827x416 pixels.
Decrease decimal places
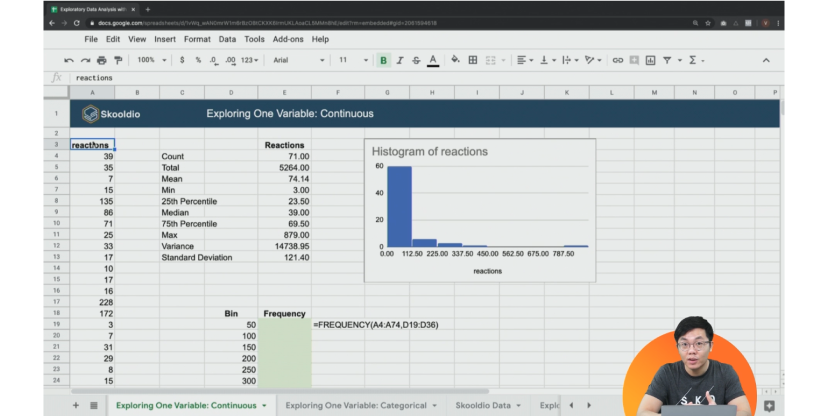214,60
